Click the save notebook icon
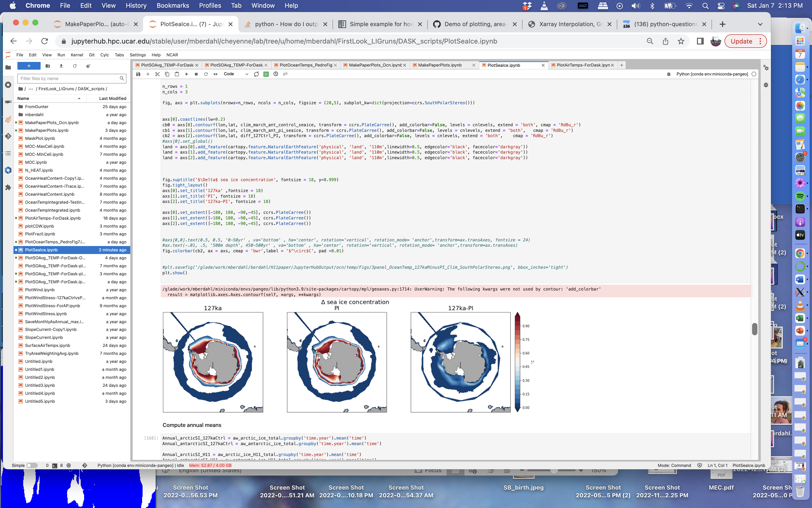This screenshot has width=812, height=508. pyautogui.click(x=138, y=74)
